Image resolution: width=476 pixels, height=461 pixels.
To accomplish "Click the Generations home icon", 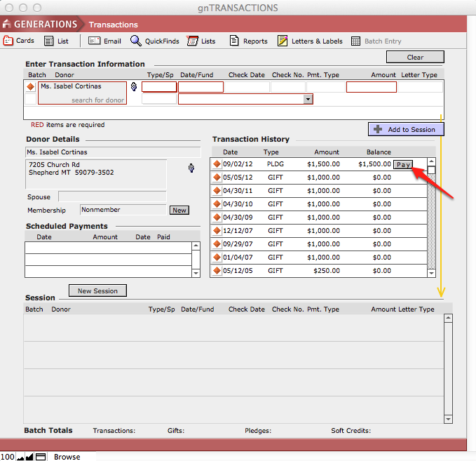I will click(7, 25).
